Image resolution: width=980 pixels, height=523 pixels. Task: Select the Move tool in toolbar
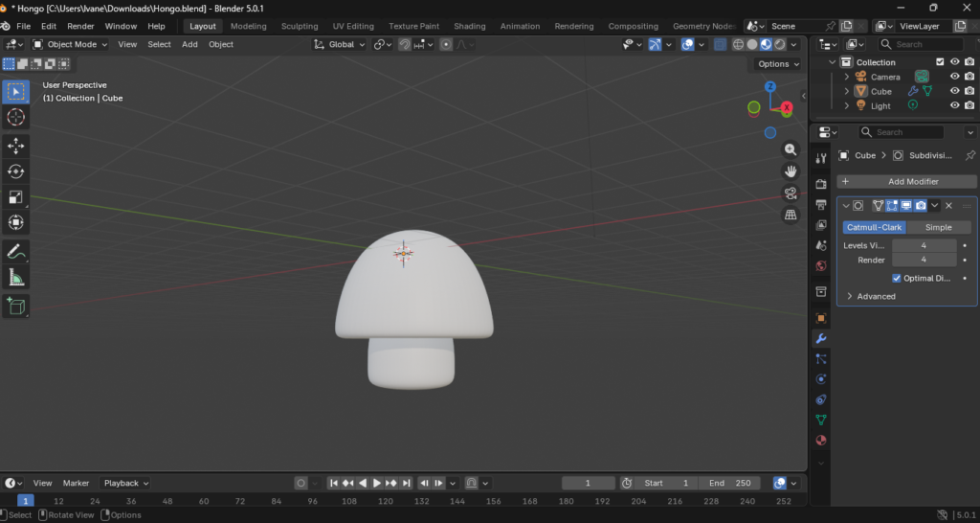pos(16,146)
